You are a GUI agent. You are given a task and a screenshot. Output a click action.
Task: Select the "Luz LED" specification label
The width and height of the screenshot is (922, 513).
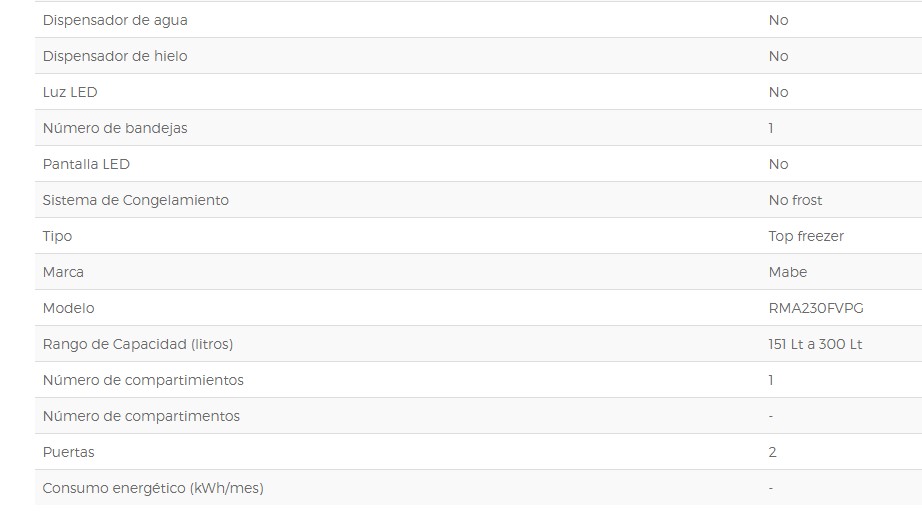pos(70,92)
